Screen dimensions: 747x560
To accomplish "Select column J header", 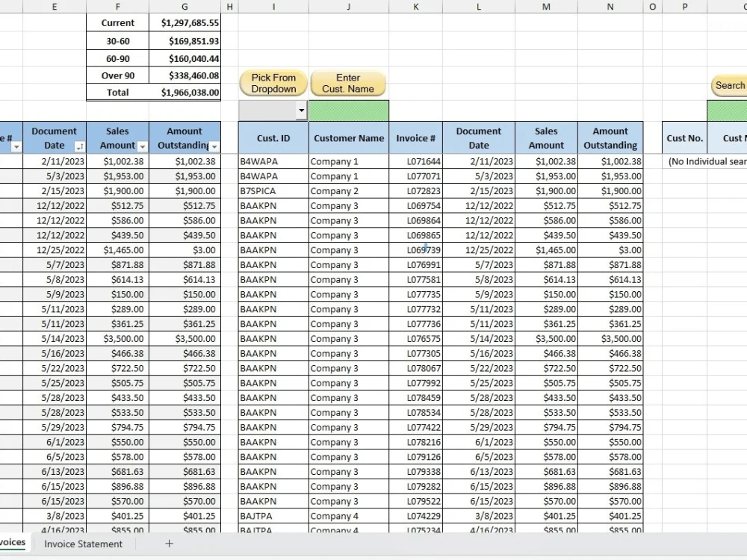I will click(349, 7).
